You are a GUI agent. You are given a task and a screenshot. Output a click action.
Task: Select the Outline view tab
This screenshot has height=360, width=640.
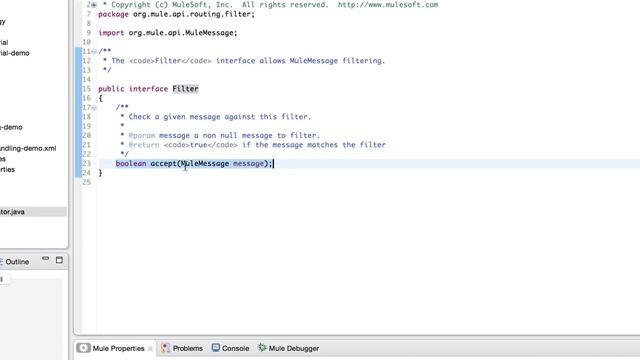point(15,262)
